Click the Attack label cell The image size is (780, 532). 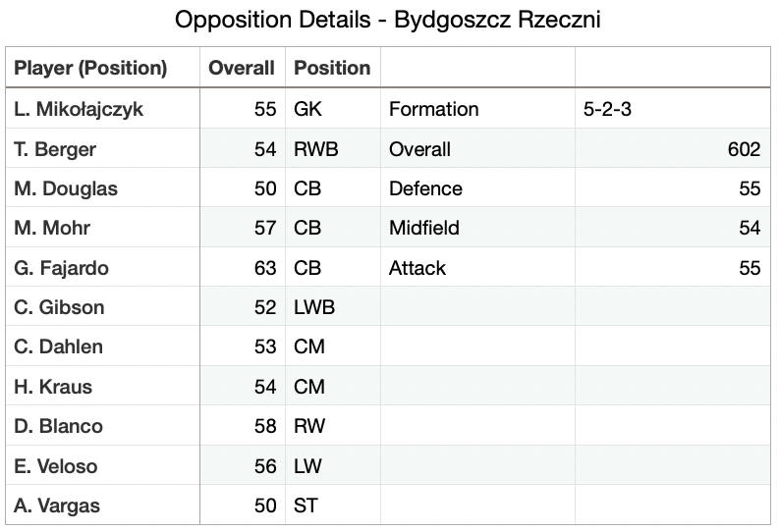pos(418,268)
